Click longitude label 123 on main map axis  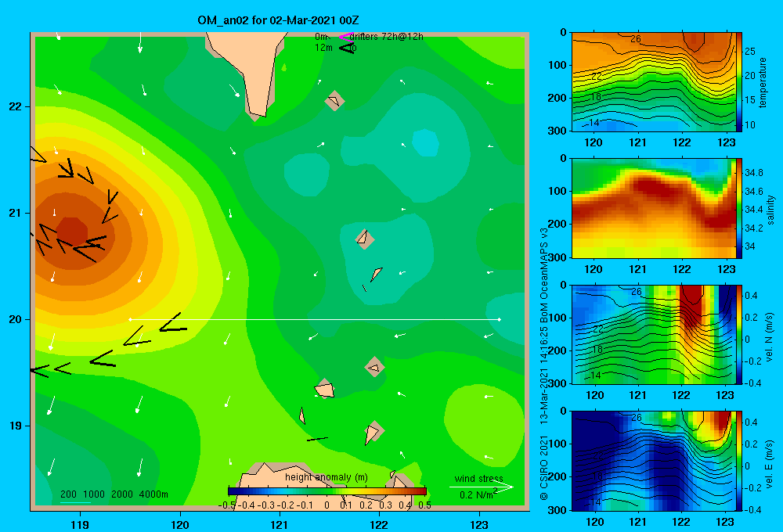[479, 524]
